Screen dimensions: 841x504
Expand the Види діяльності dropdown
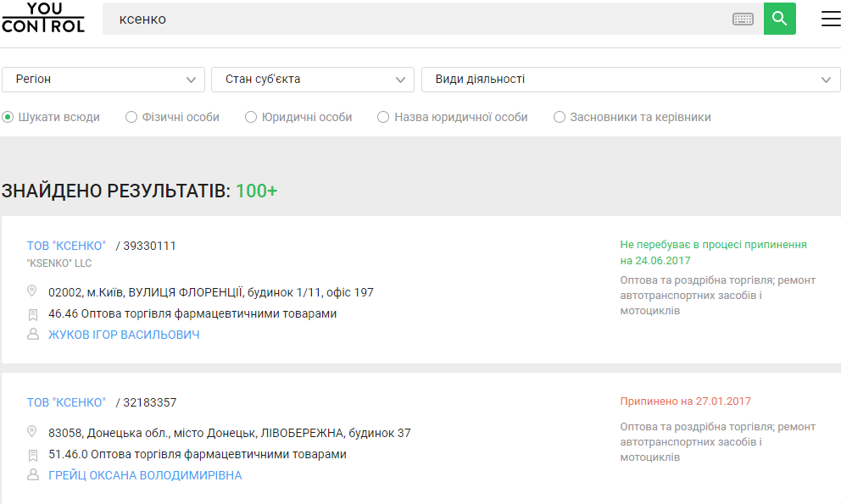(x=630, y=79)
